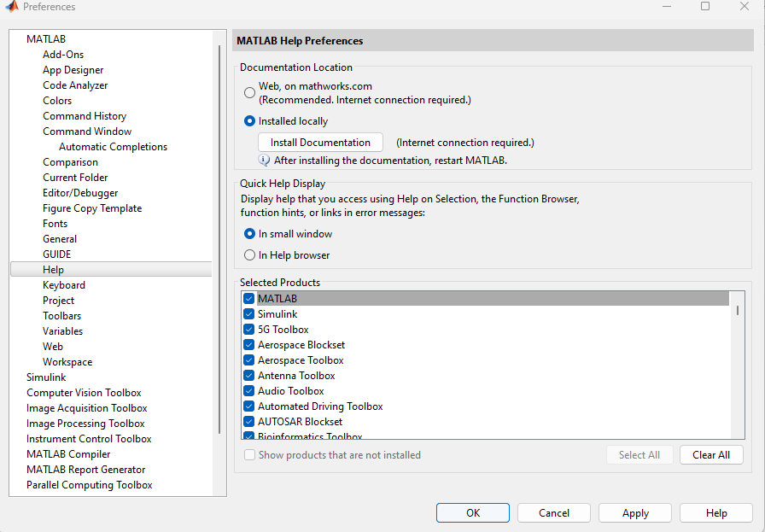765x532 pixels.
Task: Click the MATLAB logo in the title bar
Action: [12, 6]
